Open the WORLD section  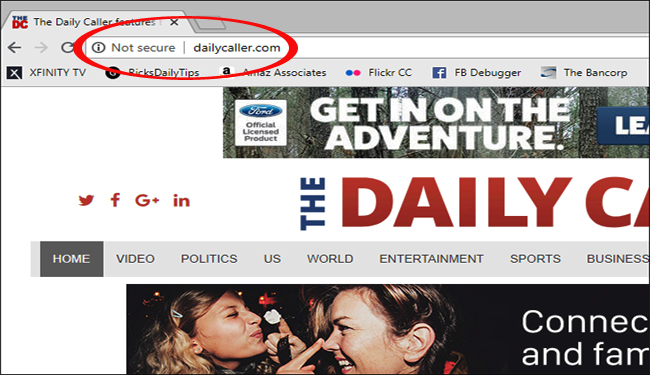pyautogui.click(x=330, y=259)
